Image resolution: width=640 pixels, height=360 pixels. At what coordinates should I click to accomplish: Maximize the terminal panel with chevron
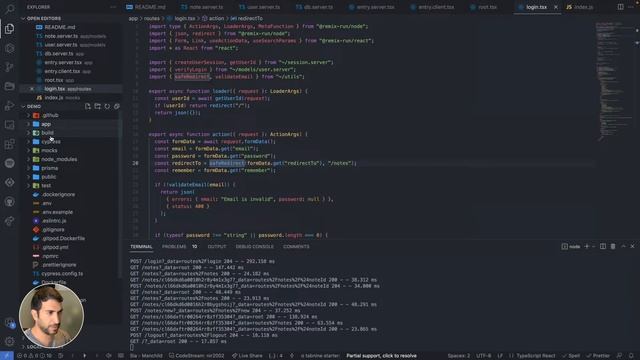click(623, 246)
